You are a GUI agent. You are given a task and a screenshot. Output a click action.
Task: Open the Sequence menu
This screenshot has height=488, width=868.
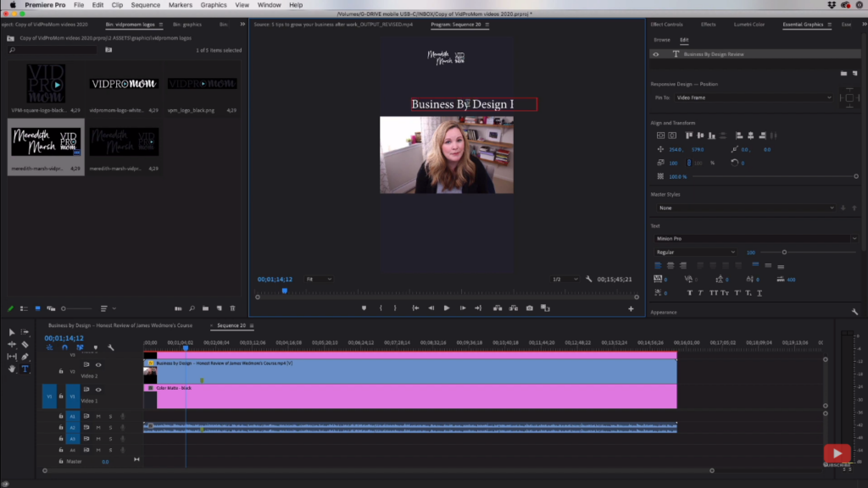point(146,5)
